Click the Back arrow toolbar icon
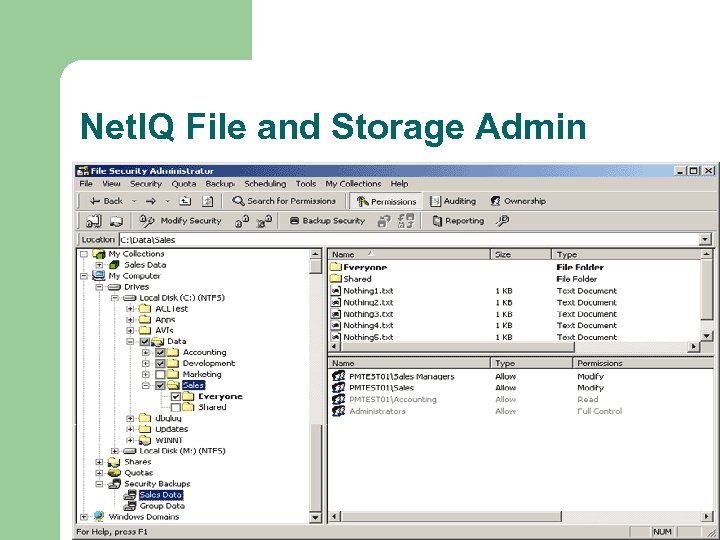 tap(95, 201)
